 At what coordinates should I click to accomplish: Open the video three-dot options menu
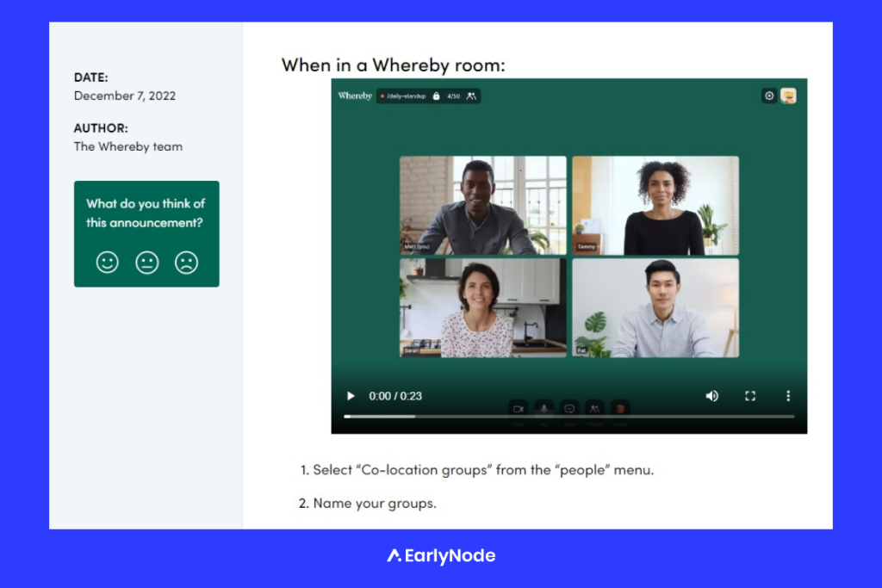[x=788, y=396]
